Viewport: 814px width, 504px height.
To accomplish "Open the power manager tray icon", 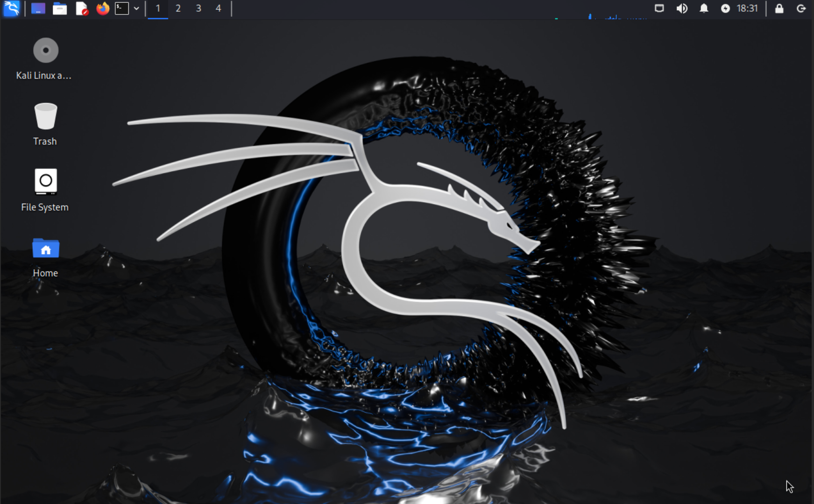I will tap(725, 8).
